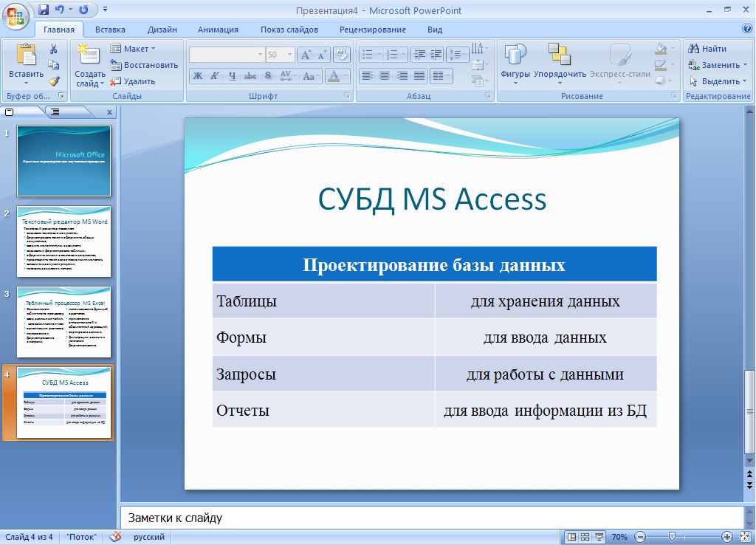Toggle strikethrough abc formatting
This screenshot has height=545, width=756.
click(x=250, y=76)
